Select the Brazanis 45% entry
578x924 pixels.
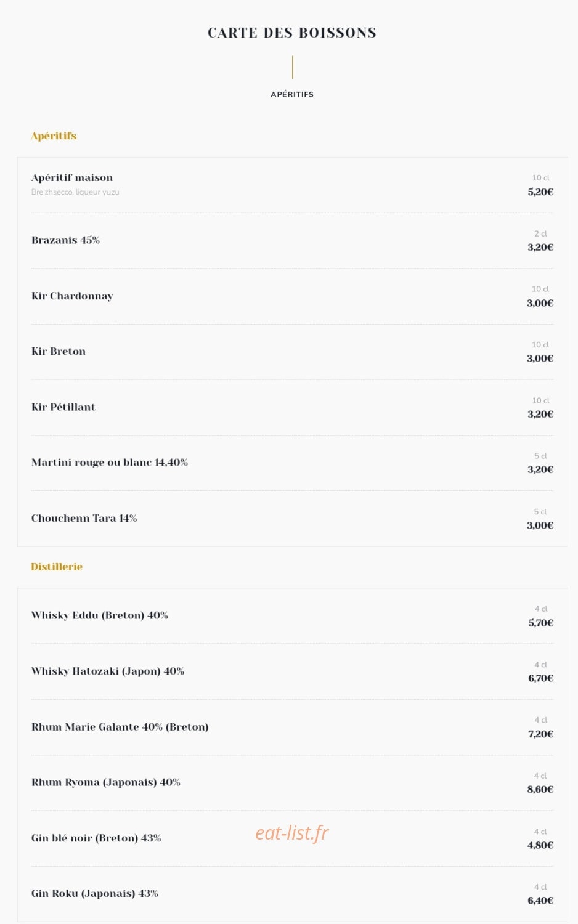(65, 240)
